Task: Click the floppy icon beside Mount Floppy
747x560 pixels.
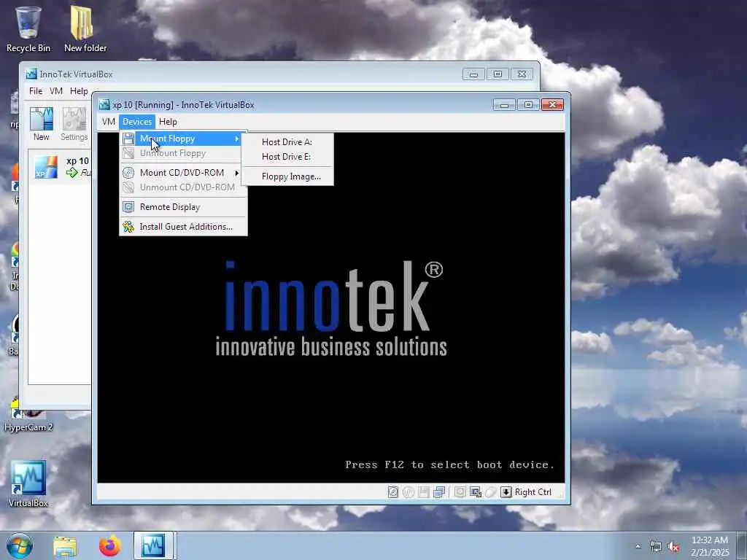Action: tap(128, 139)
